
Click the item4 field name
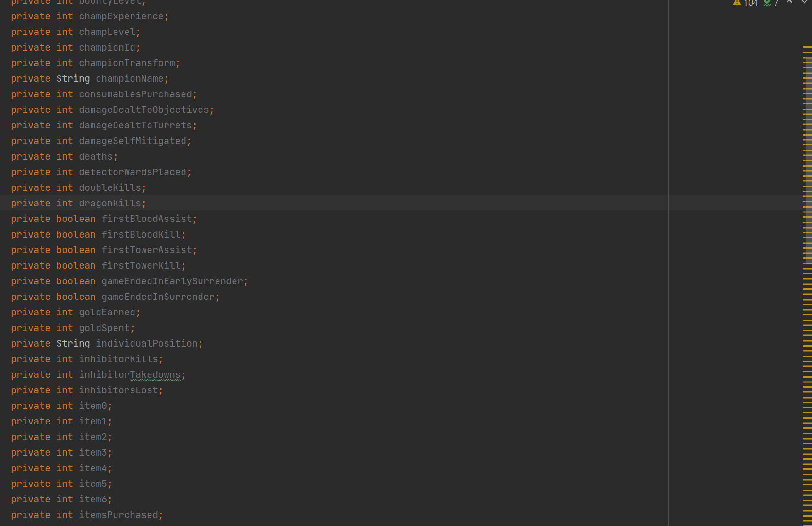93,468
